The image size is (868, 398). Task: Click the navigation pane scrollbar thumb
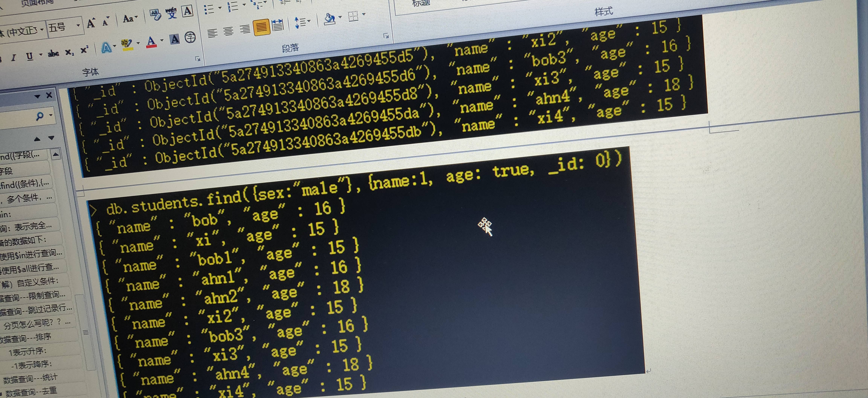86,332
